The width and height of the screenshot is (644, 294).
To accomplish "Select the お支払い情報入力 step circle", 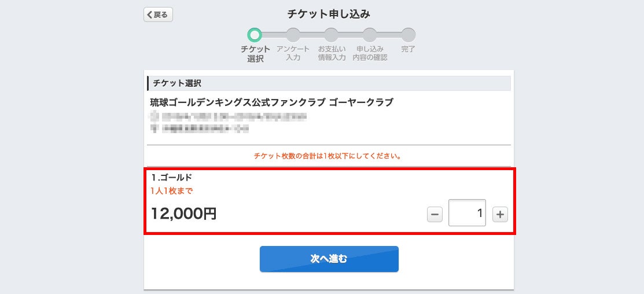I will click(x=332, y=35).
